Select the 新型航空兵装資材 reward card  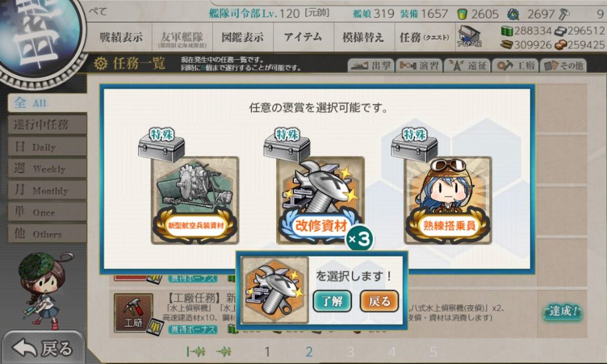[194, 200]
